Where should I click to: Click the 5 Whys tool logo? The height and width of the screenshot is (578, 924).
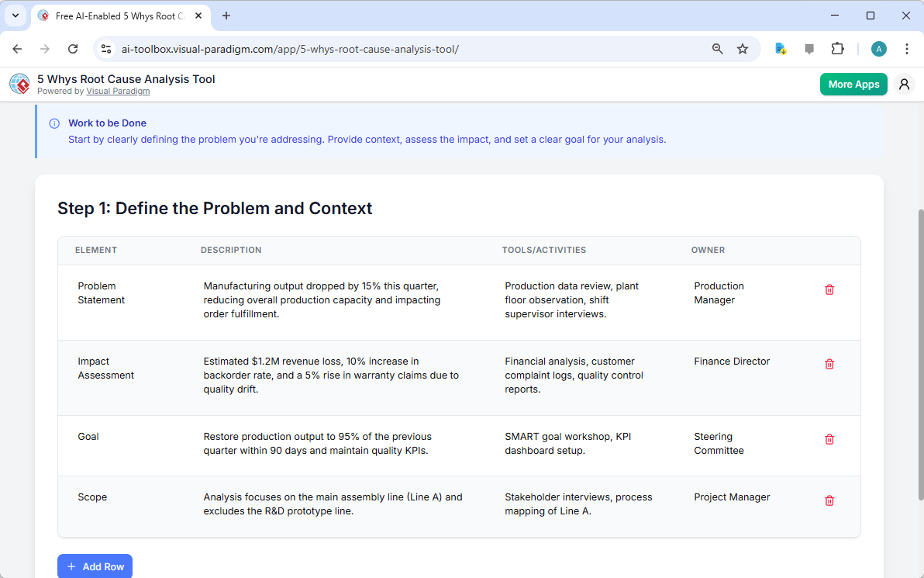pos(19,84)
